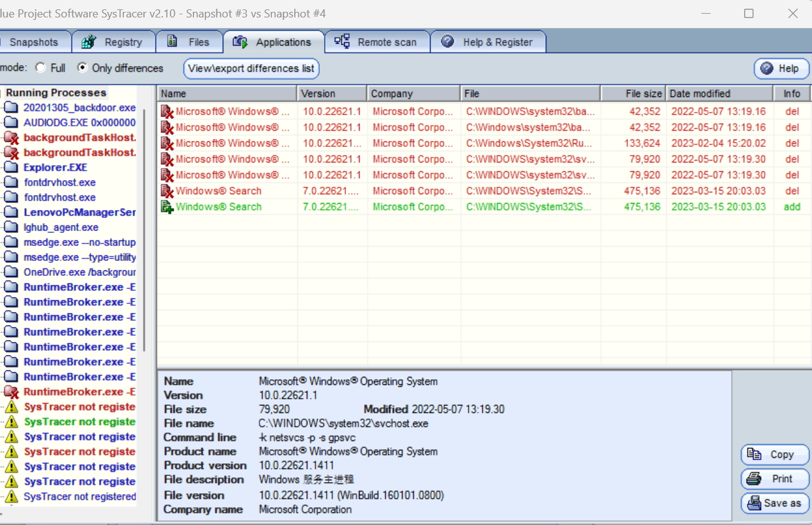Click the process tree vertical scrollbar
The width and height of the screenshot is (812, 525).
click(144, 230)
